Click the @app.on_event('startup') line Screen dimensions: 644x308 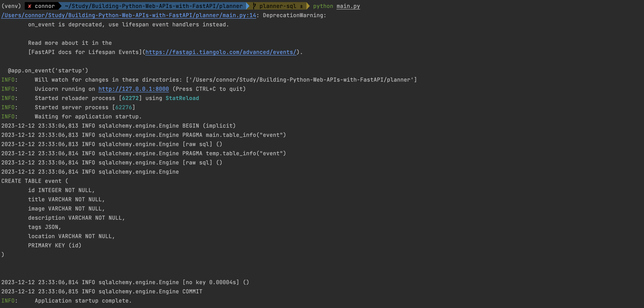(48, 71)
